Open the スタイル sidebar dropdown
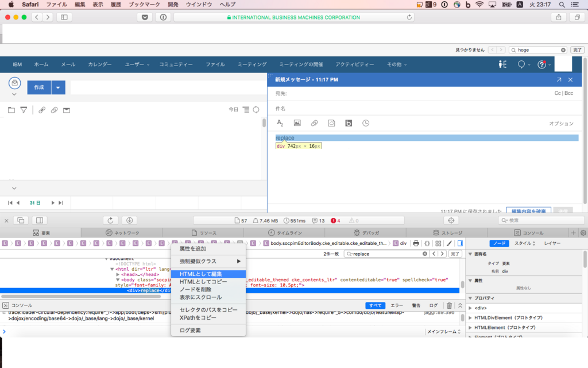 pyautogui.click(x=525, y=243)
